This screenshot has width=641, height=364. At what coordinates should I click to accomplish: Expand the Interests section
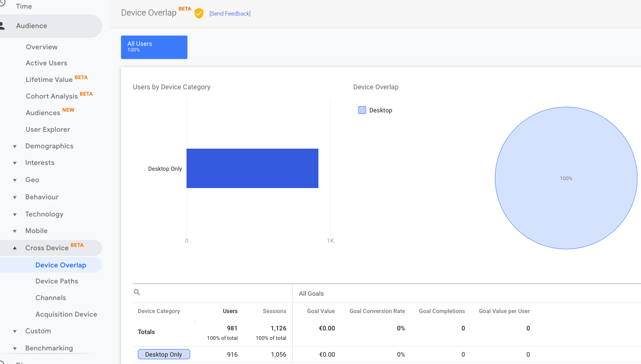[x=15, y=163]
